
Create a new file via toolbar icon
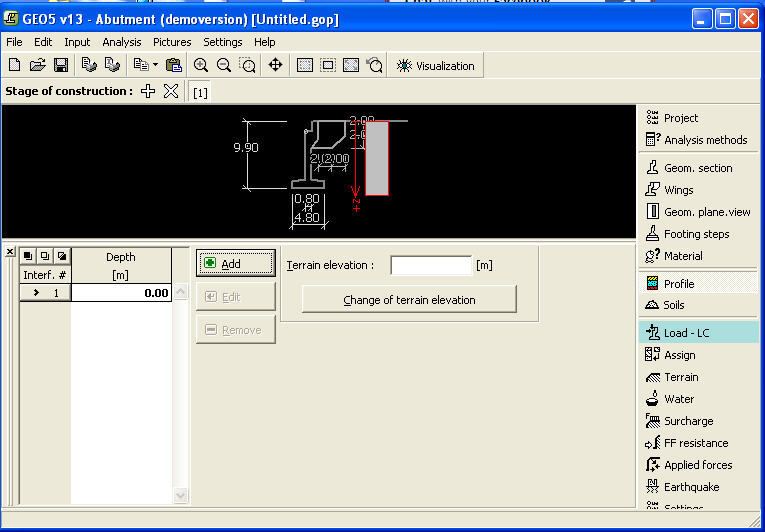[x=15, y=65]
